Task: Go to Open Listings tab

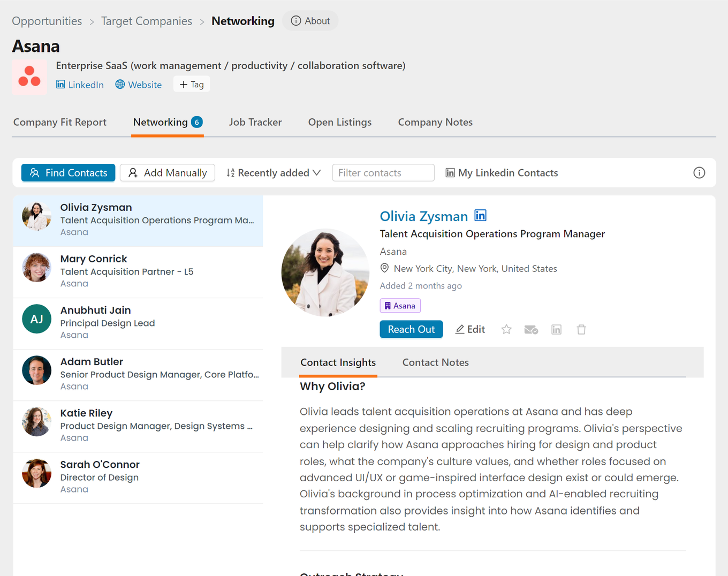Action: pyautogui.click(x=340, y=122)
